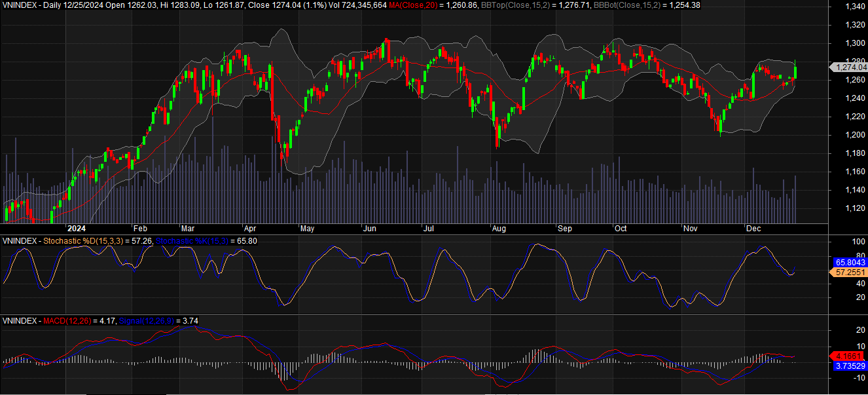
Task: Click the 2024 year marker on time axis
Action: pos(77,229)
